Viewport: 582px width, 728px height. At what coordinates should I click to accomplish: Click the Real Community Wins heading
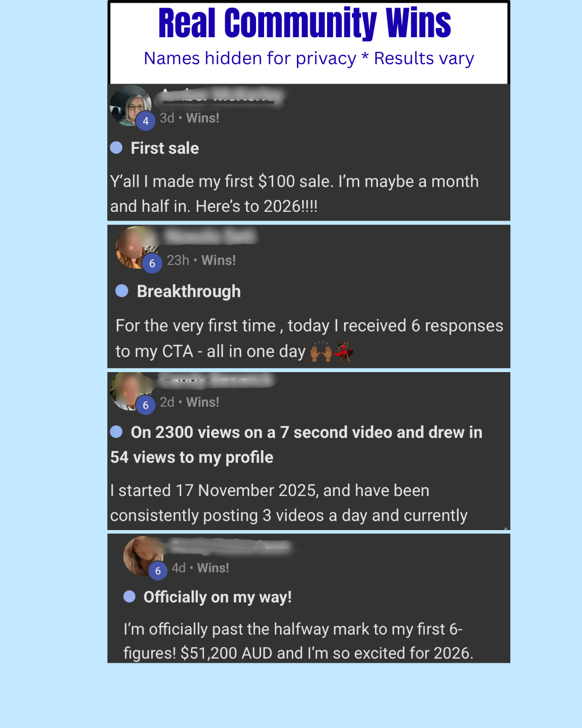click(x=304, y=23)
